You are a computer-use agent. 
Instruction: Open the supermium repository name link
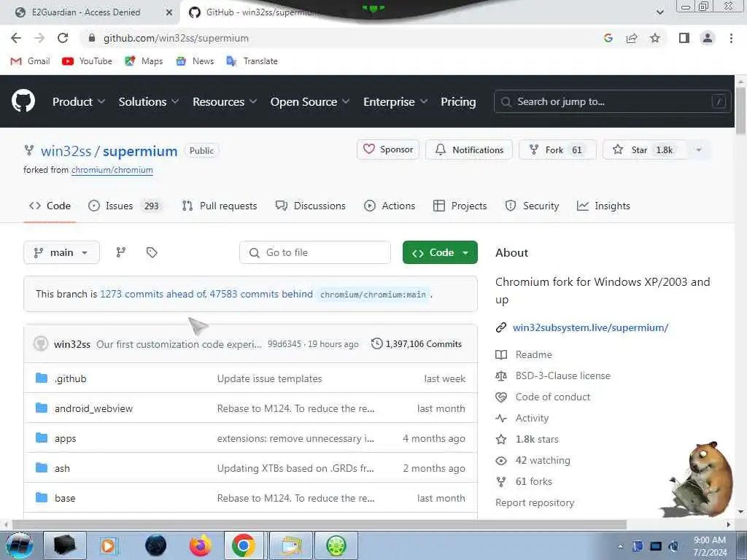pos(140,151)
